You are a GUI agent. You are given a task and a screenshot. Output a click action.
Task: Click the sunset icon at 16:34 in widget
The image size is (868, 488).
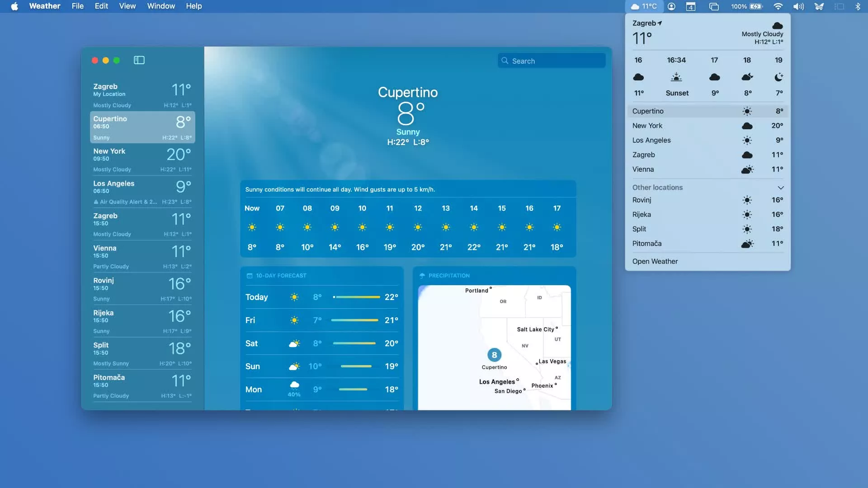pos(676,77)
